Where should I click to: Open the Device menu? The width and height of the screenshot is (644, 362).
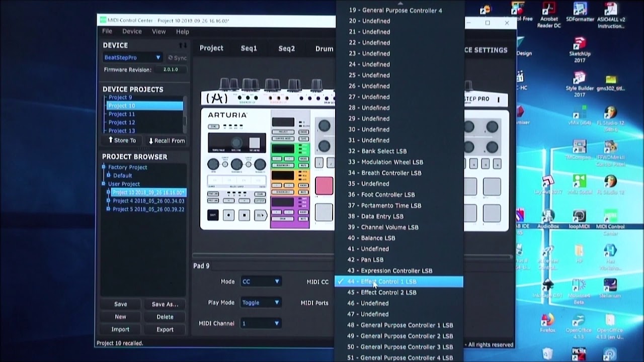coord(132,31)
